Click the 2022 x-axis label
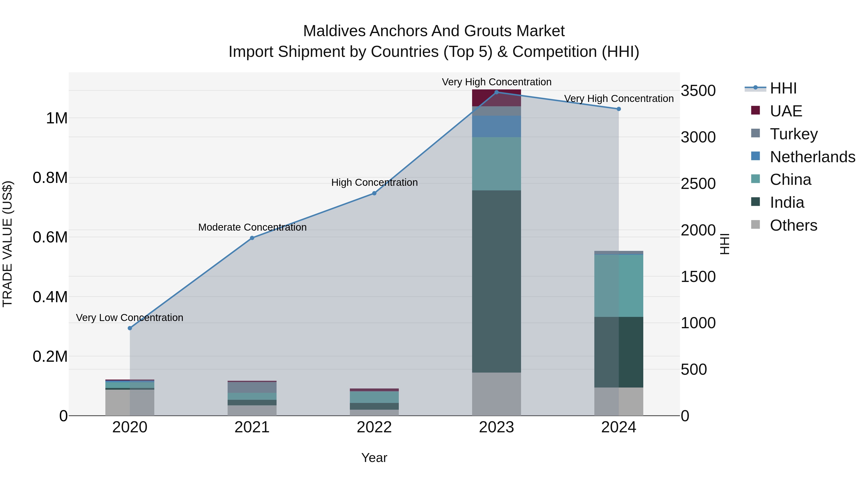 click(x=374, y=427)
